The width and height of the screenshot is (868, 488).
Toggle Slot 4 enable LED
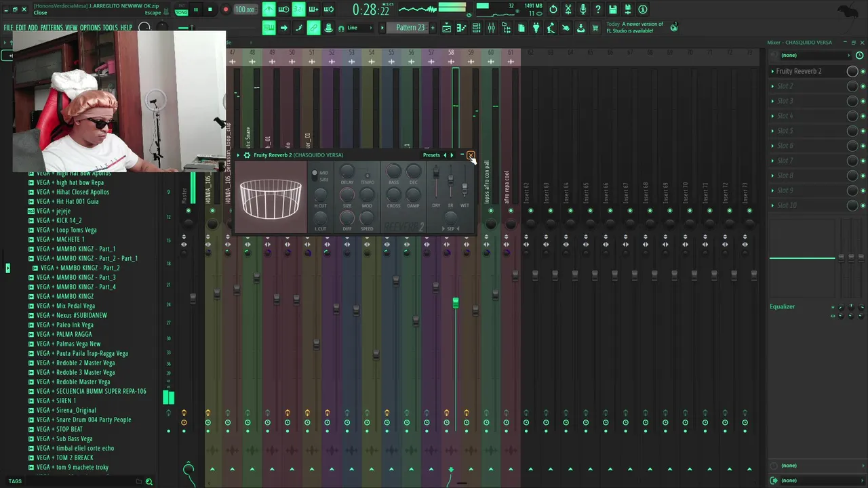pyautogui.click(x=863, y=116)
